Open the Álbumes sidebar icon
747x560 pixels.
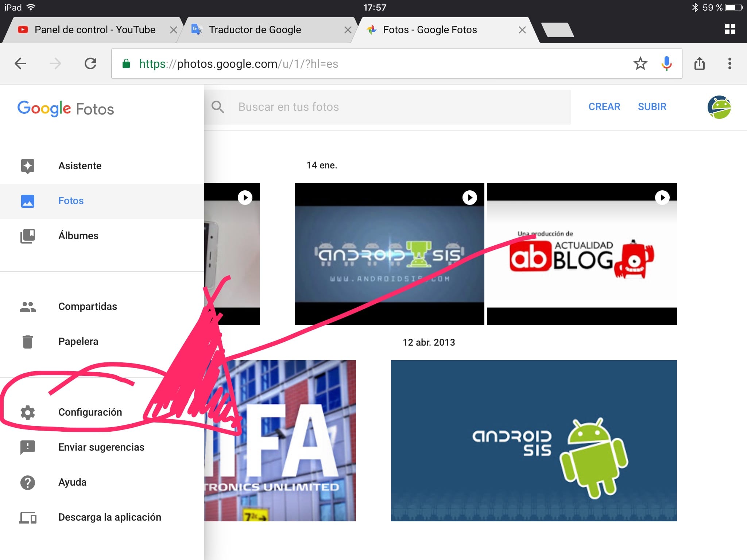(28, 236)
